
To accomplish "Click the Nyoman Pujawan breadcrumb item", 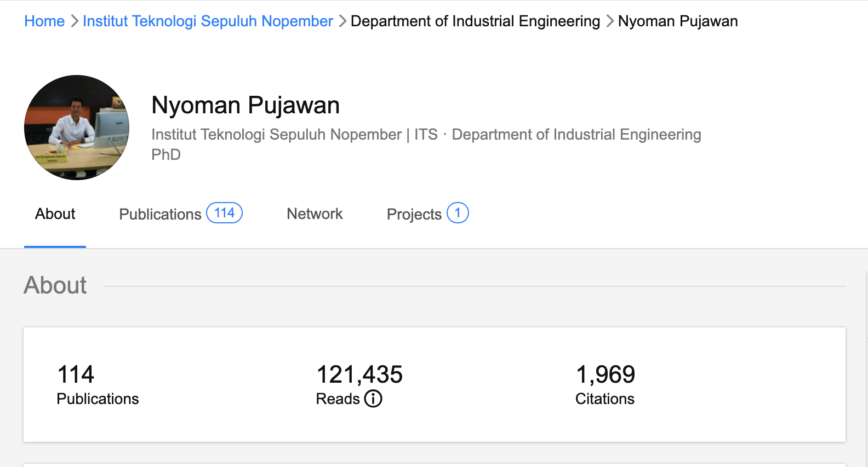I will point(678,21).
